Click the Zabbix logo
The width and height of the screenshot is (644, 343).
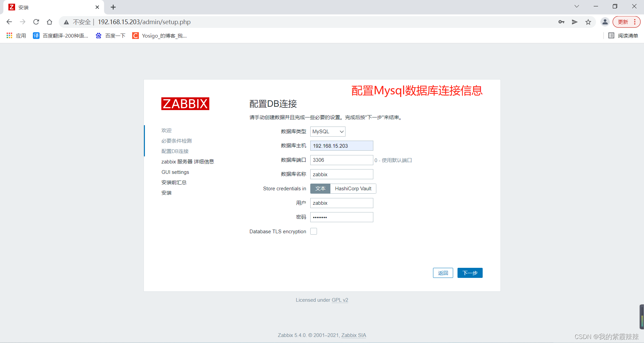click(x=185, y=104)
